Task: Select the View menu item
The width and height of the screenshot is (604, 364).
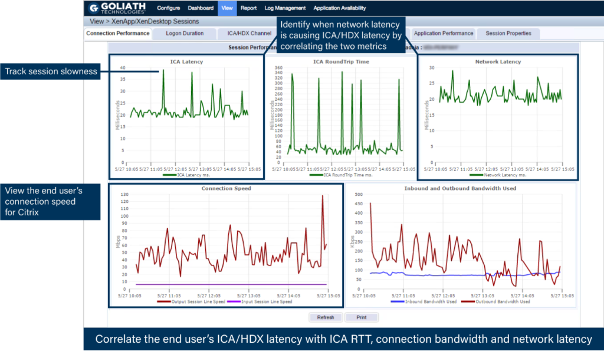Action: point(226,8)
